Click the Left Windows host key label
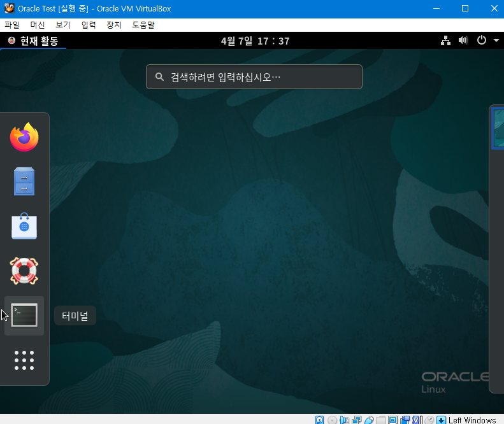 (x=472, y=420)
